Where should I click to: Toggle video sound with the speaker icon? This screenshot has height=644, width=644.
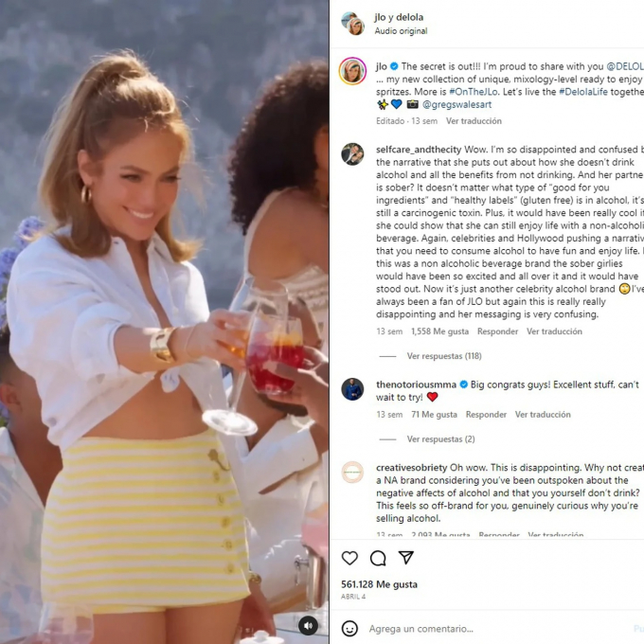point(308,625)
